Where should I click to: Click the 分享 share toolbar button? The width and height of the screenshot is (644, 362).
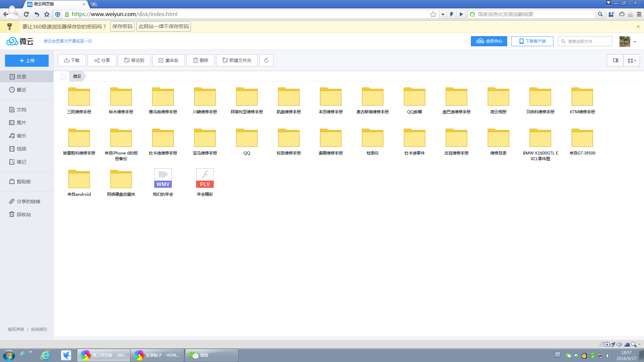pyautogui.click(x=102, y=60)
